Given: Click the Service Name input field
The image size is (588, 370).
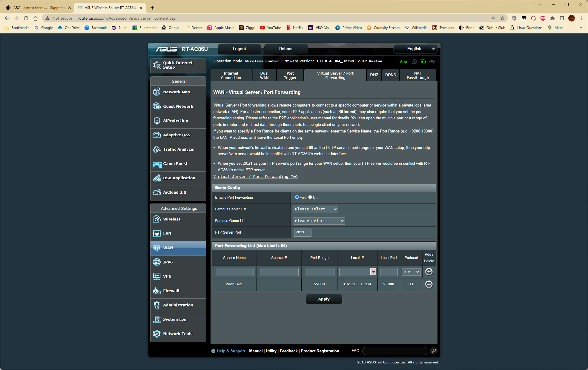Looking at the screenshot, I should 234,272.
